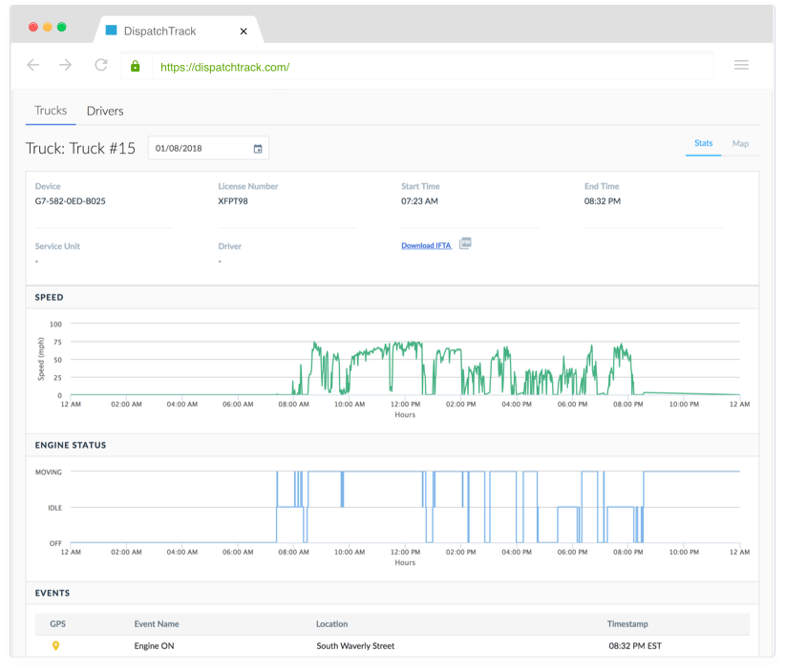Click the SPEED section header
The width and height of the screenshot is (785, 672).
coord(49,297)
